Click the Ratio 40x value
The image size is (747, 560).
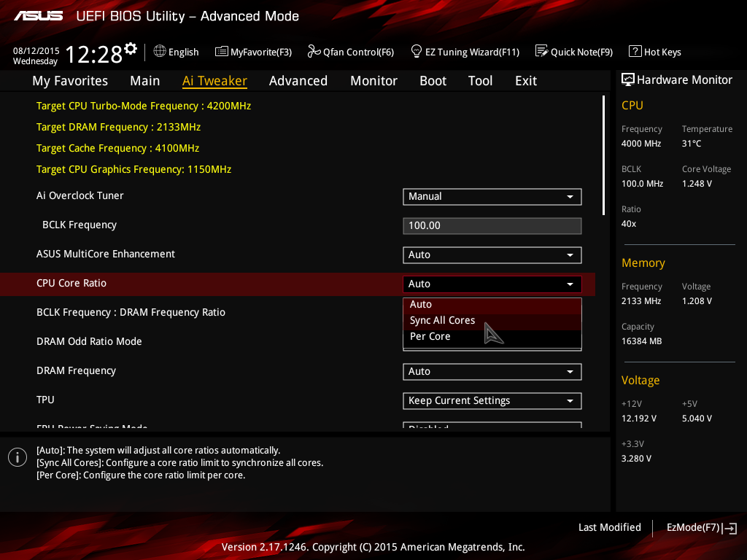coord(629,224)
